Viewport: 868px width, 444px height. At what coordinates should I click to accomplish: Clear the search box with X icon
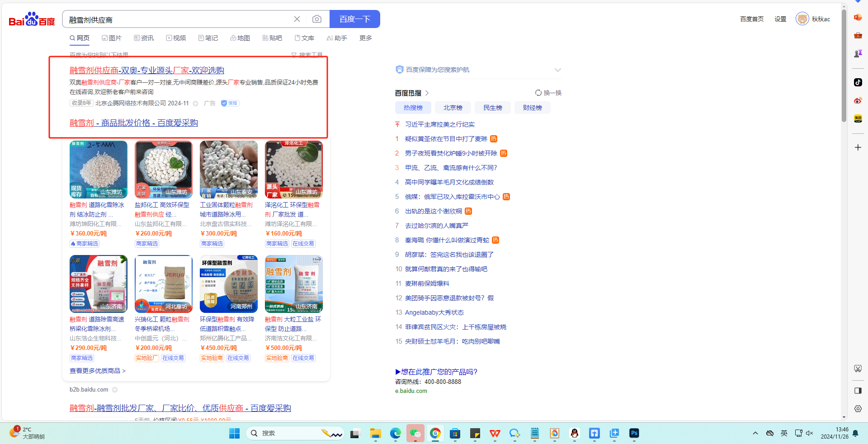click(x=297, y=19)
